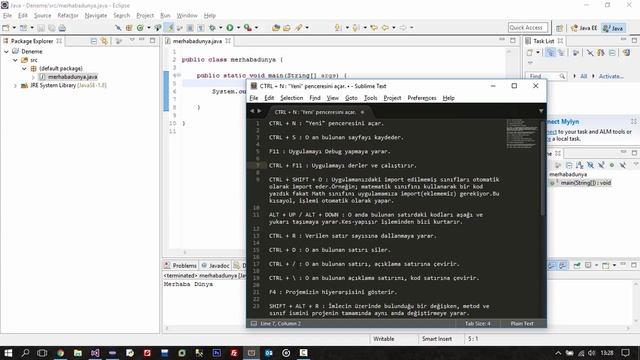
Task: Click into the Quick Access field
Action: point(529,28)
